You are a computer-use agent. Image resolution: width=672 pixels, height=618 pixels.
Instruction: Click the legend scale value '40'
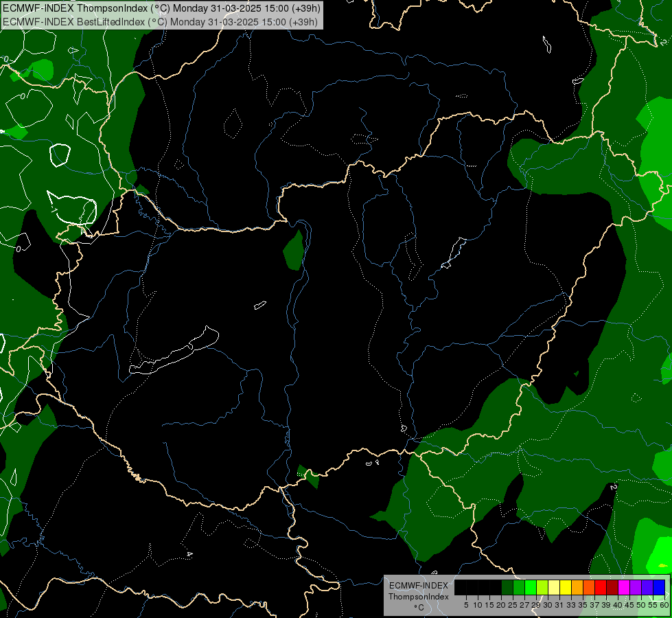point(618,605)
